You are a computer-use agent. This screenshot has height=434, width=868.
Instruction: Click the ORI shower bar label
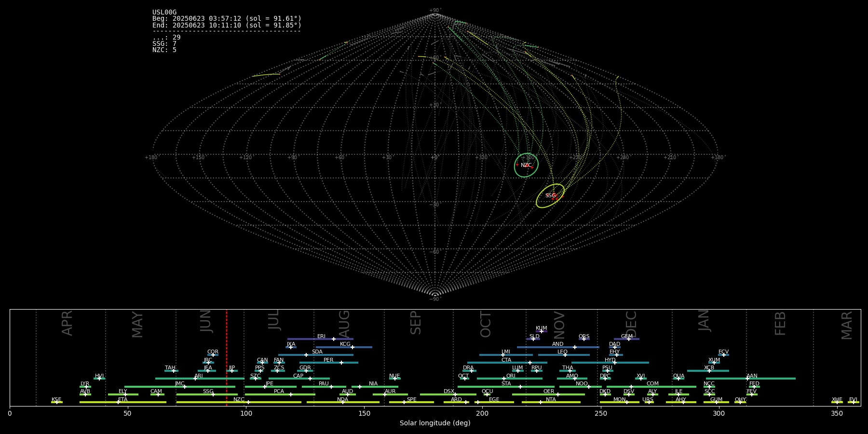click(511, 376)
